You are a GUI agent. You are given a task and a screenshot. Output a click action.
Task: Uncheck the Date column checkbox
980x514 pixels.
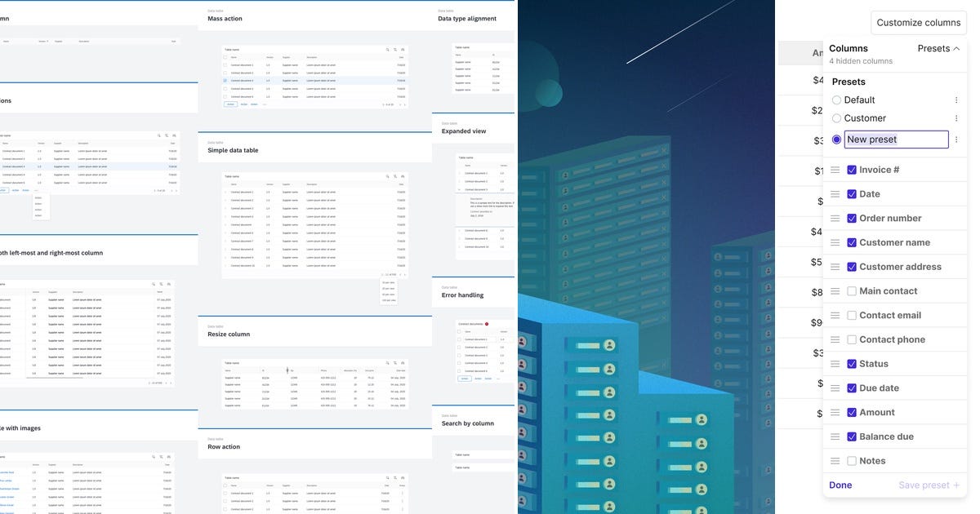852,194
